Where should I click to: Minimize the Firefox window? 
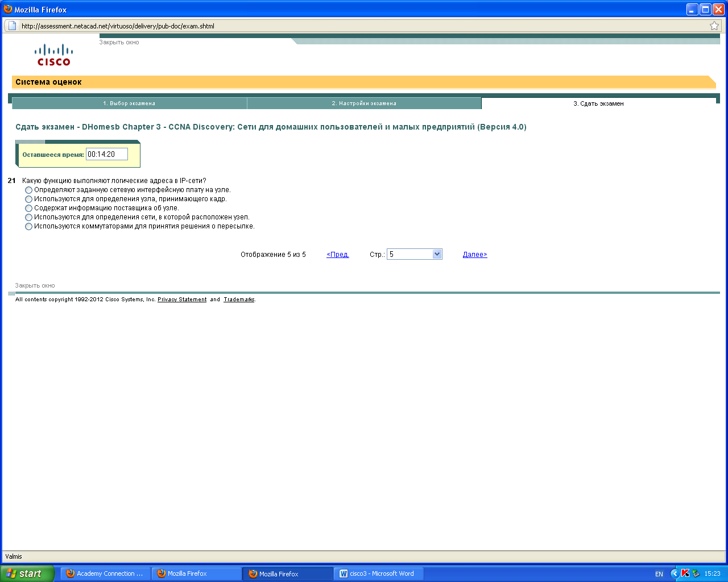pos(692,10)
